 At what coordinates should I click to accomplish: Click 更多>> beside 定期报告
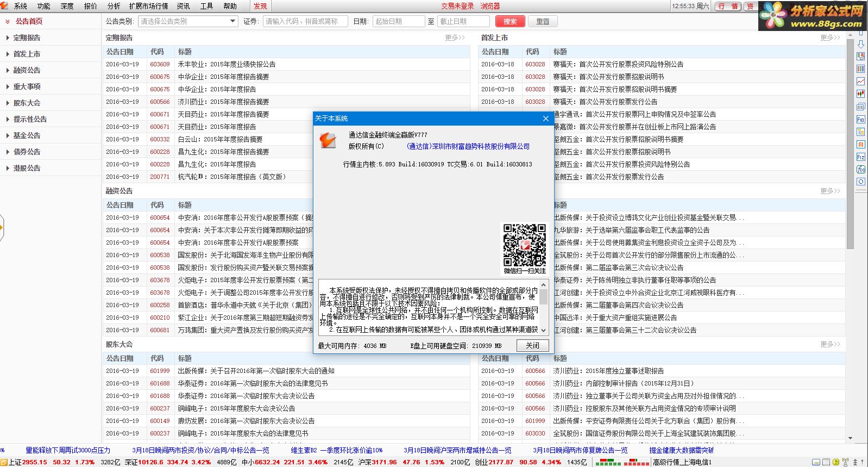tap(455, 38)
